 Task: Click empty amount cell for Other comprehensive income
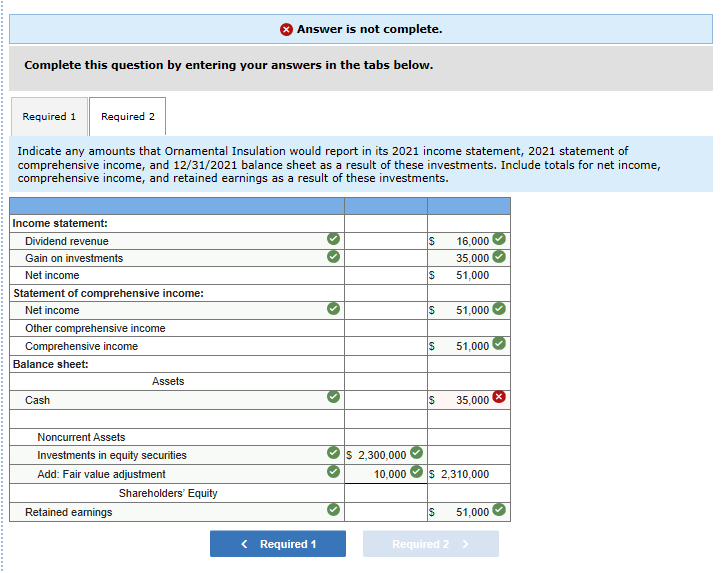pos(469,328)
